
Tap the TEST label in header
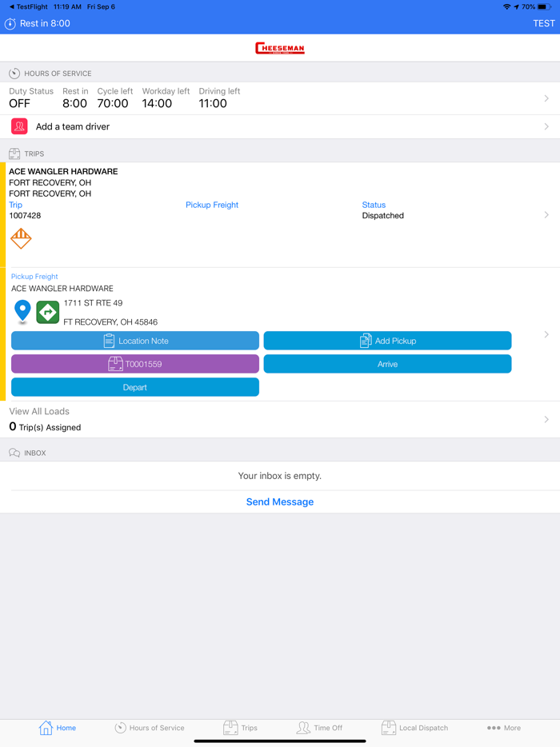click(x=544, y=23)
